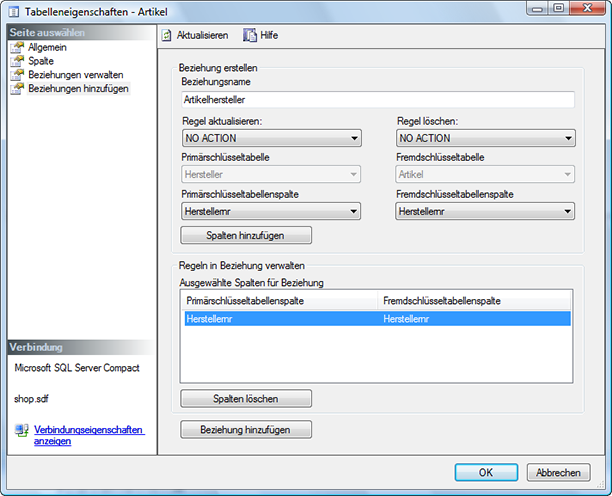Viewport: 612px width, 496px height.
Task: Confirm with the OK button
Action: pos(486,473)
